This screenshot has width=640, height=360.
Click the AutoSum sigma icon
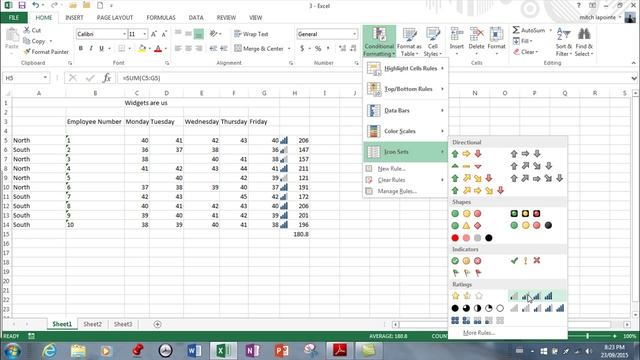[516, 30]
